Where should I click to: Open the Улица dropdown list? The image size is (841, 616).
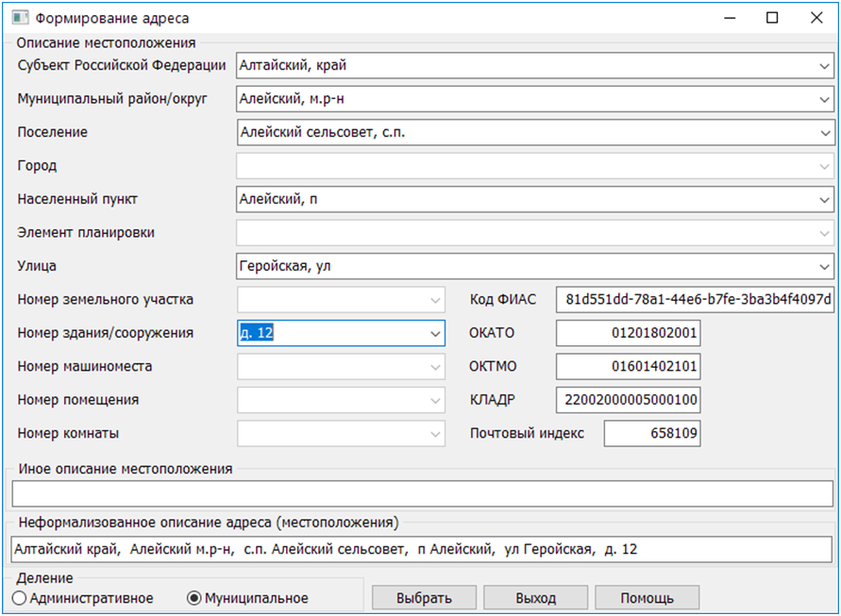(825, 267)
